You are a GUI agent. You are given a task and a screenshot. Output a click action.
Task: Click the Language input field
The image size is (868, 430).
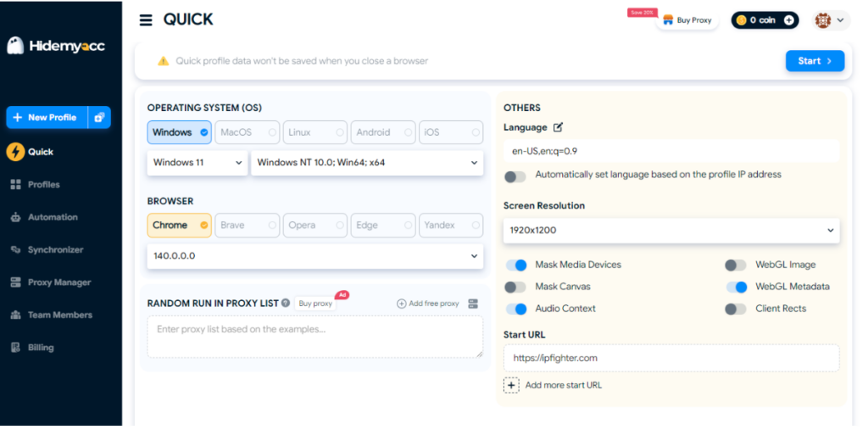point(671,151)
